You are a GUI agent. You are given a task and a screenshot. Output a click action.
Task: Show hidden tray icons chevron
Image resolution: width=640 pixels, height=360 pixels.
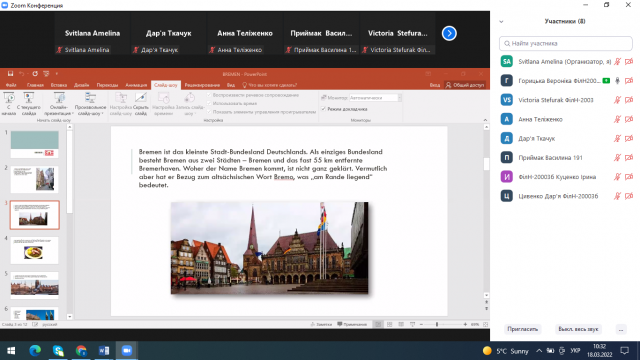(x=539, y=351)
